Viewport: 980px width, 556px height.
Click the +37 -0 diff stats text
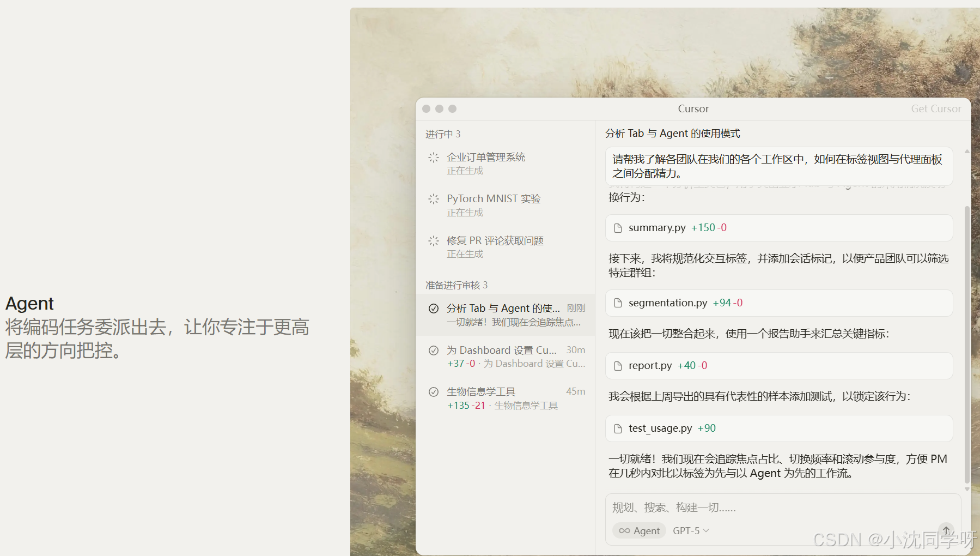tap(461, 364)
